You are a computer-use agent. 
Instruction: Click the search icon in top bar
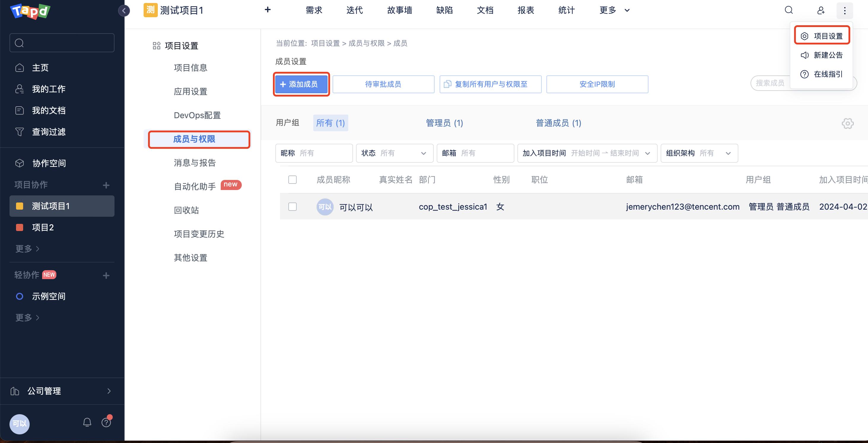tap(789, 10)
